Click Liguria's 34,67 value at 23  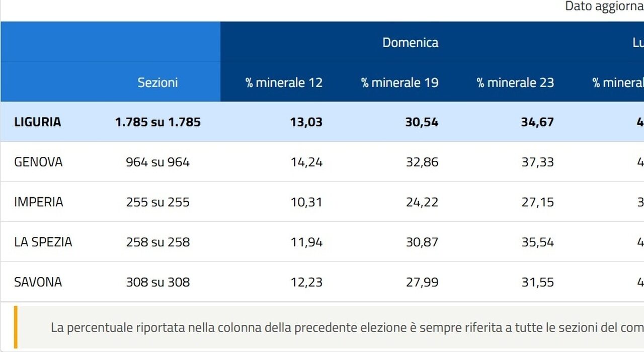(537, 122)
